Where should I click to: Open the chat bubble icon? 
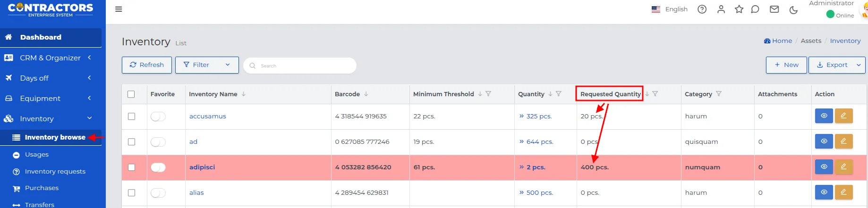pyautogui.click(x=755, y=9)
